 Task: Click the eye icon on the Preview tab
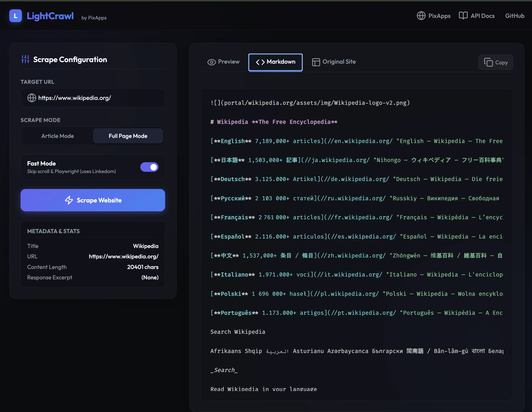(211, 62)
